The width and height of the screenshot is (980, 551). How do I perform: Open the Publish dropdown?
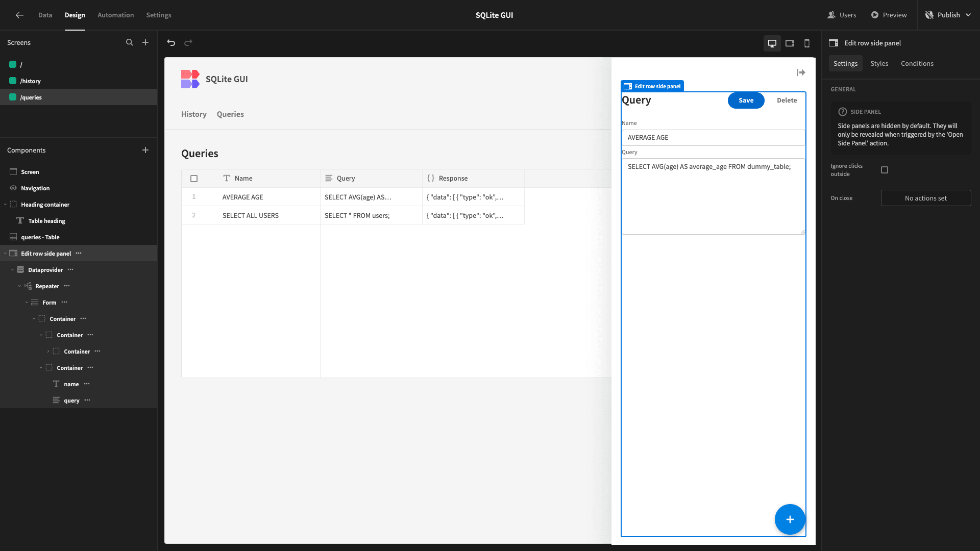point(948,15)
